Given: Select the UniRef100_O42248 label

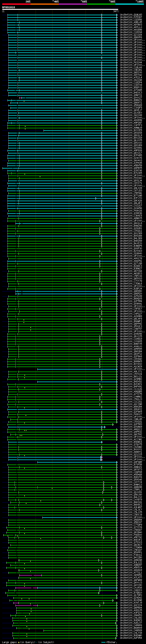Looking at the screenshot, I should coord(131,80).
